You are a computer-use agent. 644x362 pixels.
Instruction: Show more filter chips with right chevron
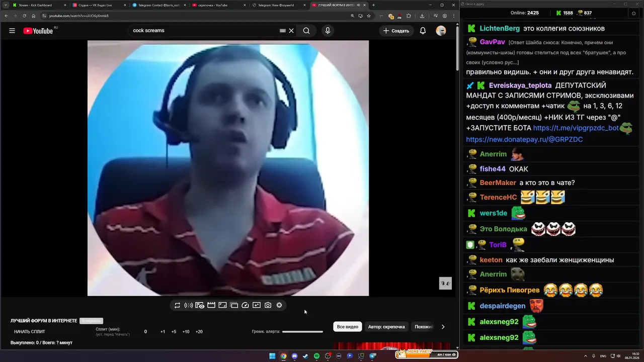pos(443,327)
